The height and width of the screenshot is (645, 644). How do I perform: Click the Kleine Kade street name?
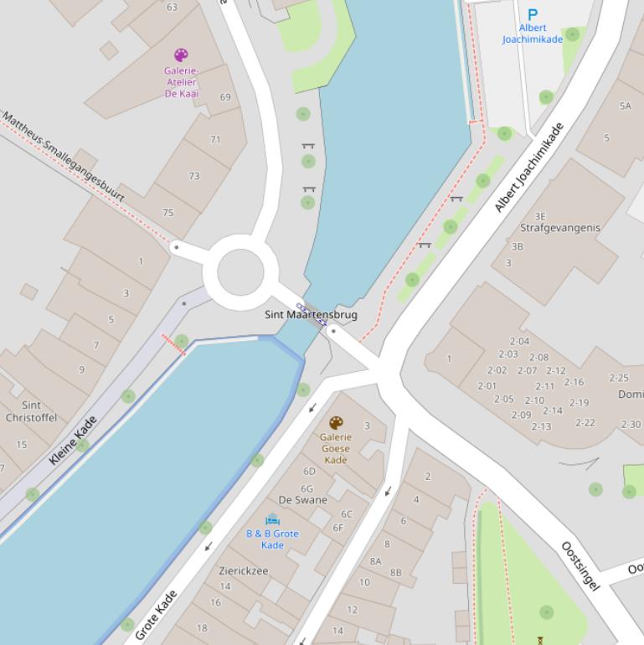[x=73, y=441]
